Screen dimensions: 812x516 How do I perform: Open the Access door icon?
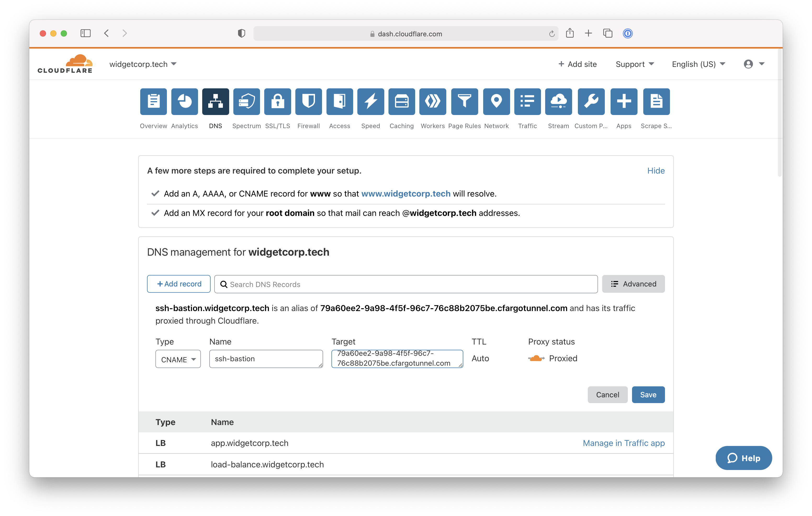340,101
